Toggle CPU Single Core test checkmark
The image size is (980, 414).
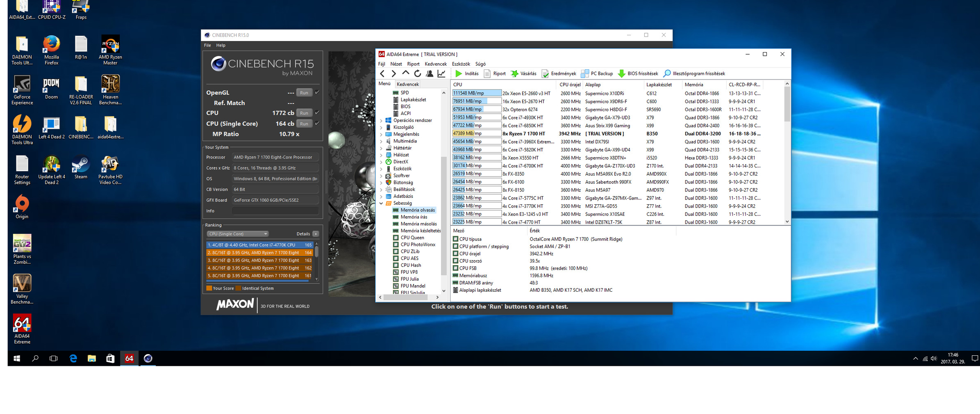[x=317, y=123]
